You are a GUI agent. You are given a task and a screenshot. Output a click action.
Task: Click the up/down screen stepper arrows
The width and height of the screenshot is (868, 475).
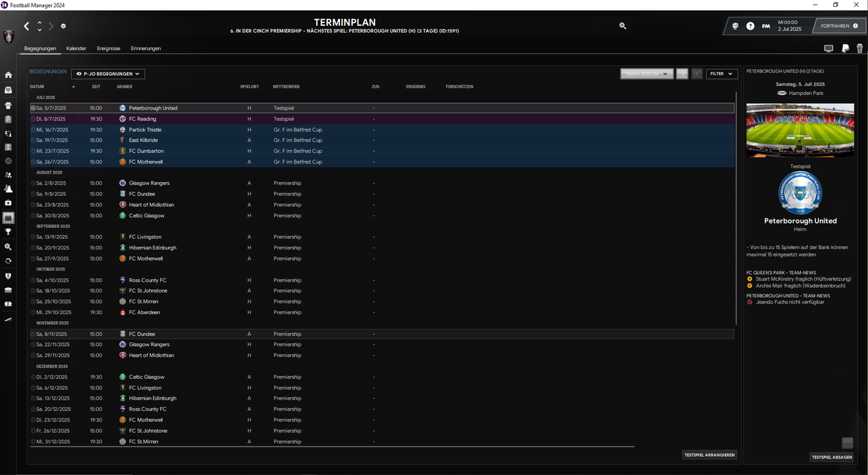coord(39,26)
